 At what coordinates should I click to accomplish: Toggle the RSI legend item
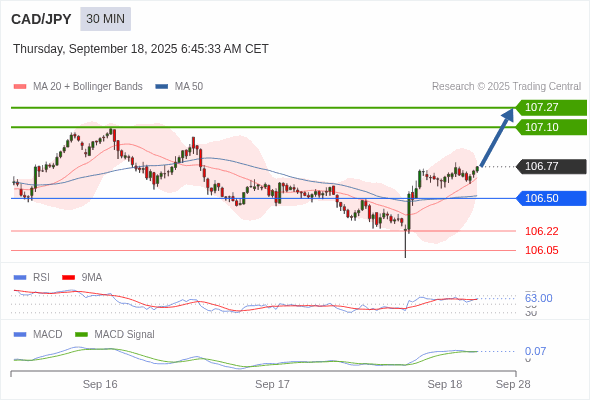pyautogui.click(x=32, y=277)
